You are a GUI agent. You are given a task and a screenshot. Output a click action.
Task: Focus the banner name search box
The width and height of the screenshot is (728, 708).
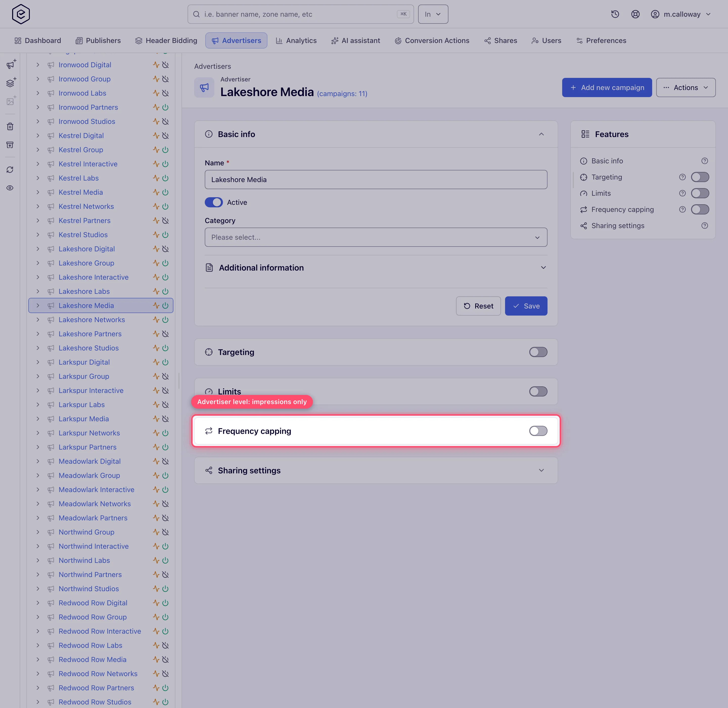pyautogui.click(x=300, y=14)
